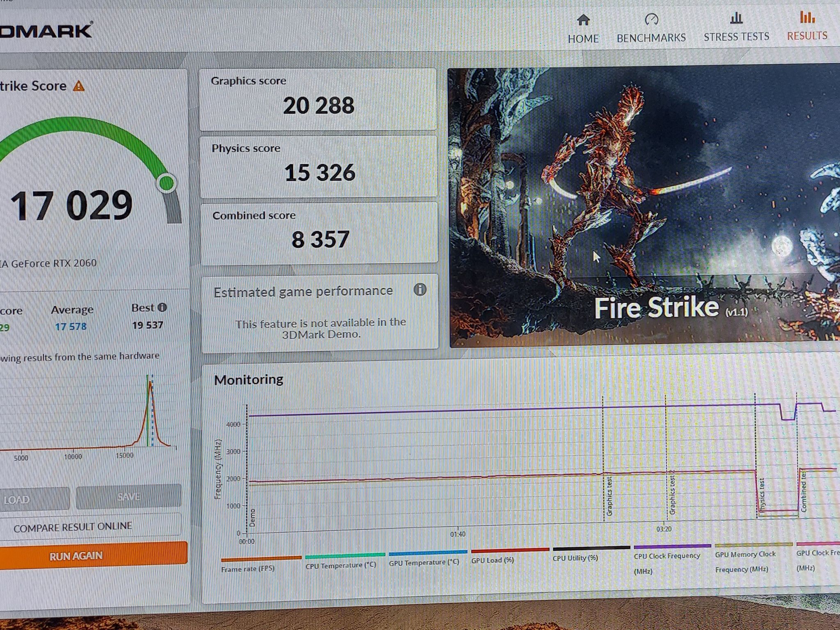The height and width of the screenshot is (630, 840).
Task: Click the SAVE button
Action: pyautogui.click(x=128, y=497)
